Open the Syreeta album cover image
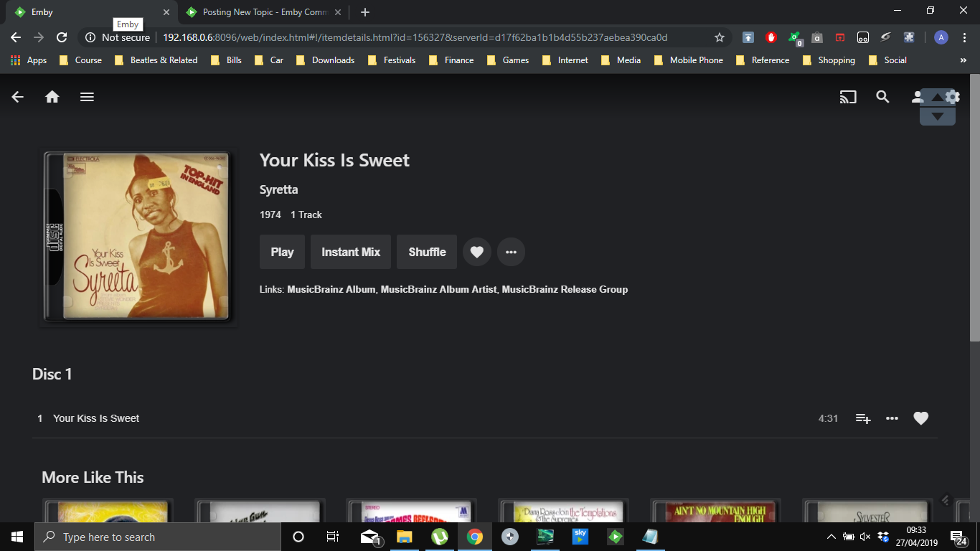The height and width of the screenshot is (551, 980). tap(138, 237)
